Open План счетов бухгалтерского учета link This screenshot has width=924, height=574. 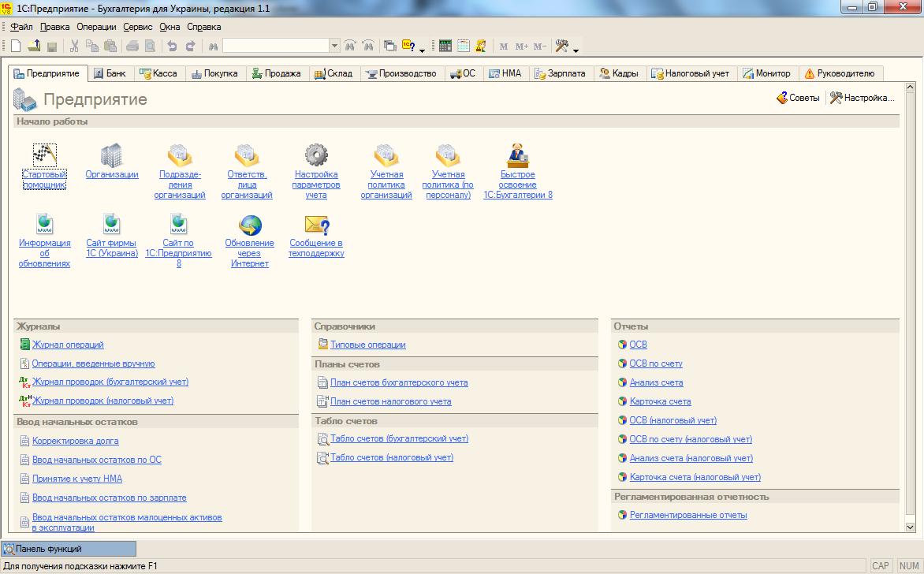pos(399,382)
